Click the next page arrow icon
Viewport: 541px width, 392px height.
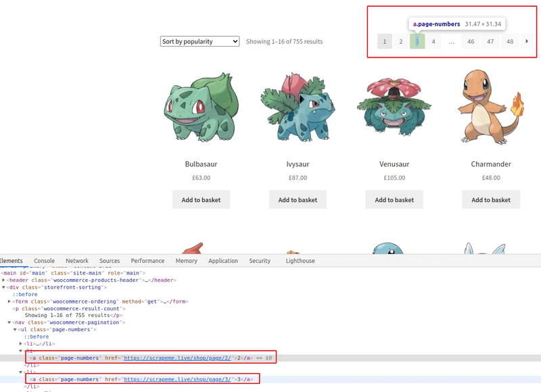click(527, 41)
